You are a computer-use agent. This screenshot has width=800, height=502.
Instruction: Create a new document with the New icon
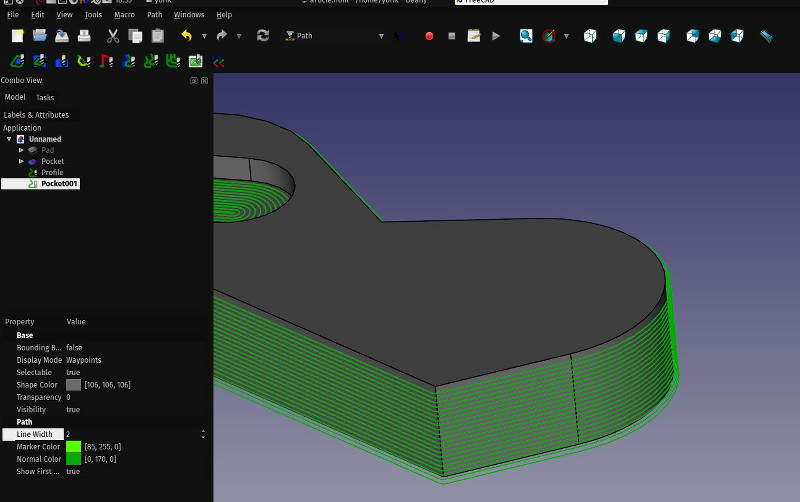17,36
